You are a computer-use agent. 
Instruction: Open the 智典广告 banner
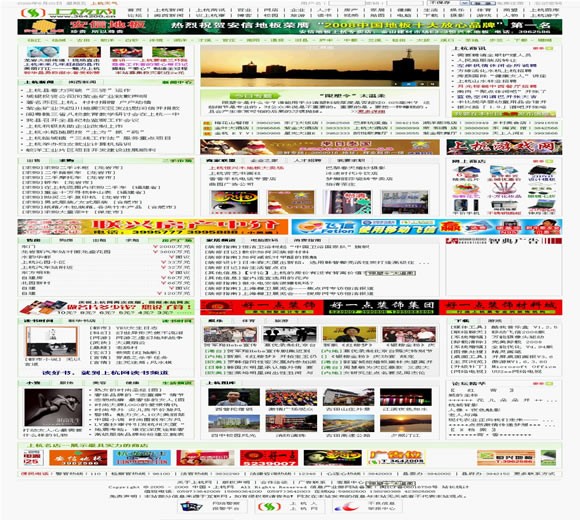[x=504, y=241]
